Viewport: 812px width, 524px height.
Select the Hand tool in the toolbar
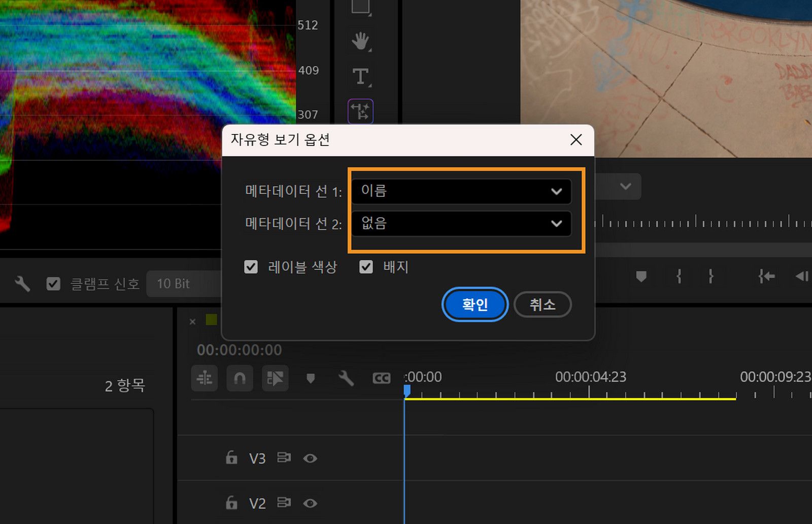tap(360, 42)
